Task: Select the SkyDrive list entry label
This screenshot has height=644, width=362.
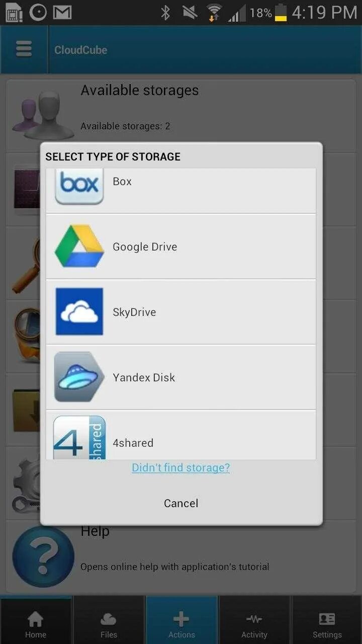Action: pyautogui.click(x=134, y=312)
